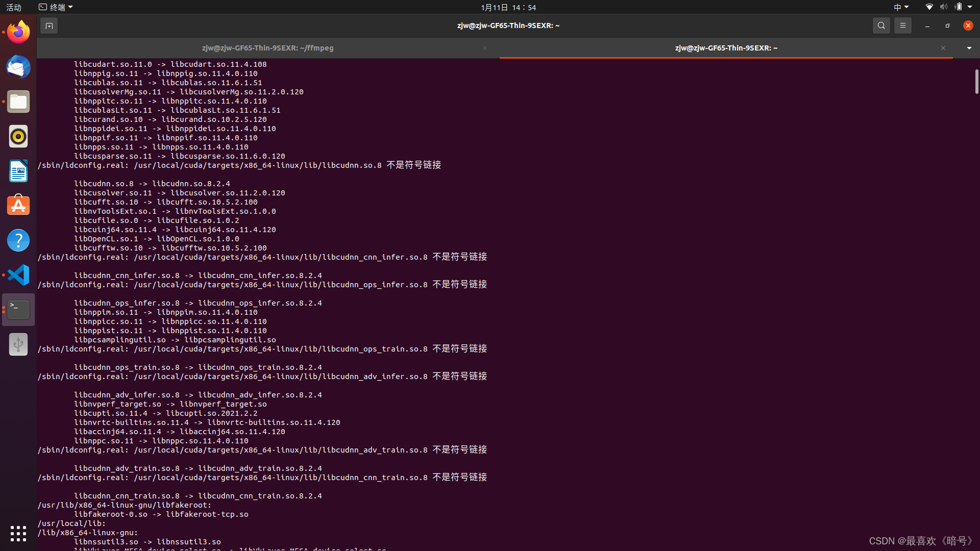Open Thunderbird mail from the dock

click(18, 67)
